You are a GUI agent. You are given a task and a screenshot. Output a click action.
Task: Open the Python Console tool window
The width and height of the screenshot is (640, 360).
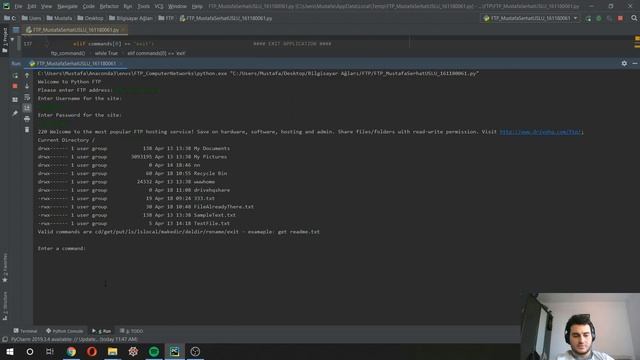pyautogui.click(x=64, y=331)
